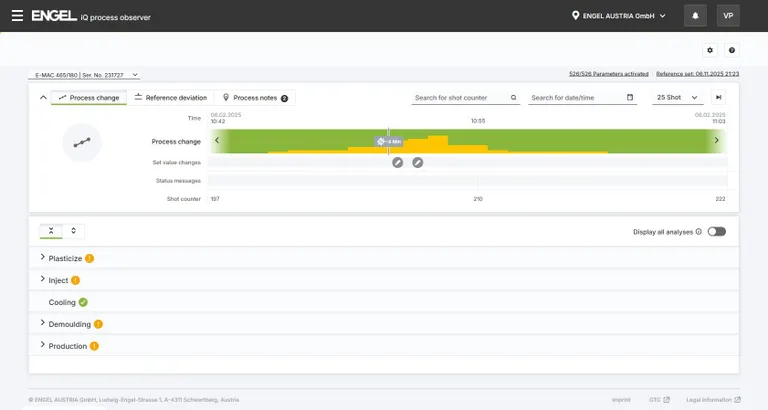
Task: Open the Reference set date link
Action: [697, 74]
